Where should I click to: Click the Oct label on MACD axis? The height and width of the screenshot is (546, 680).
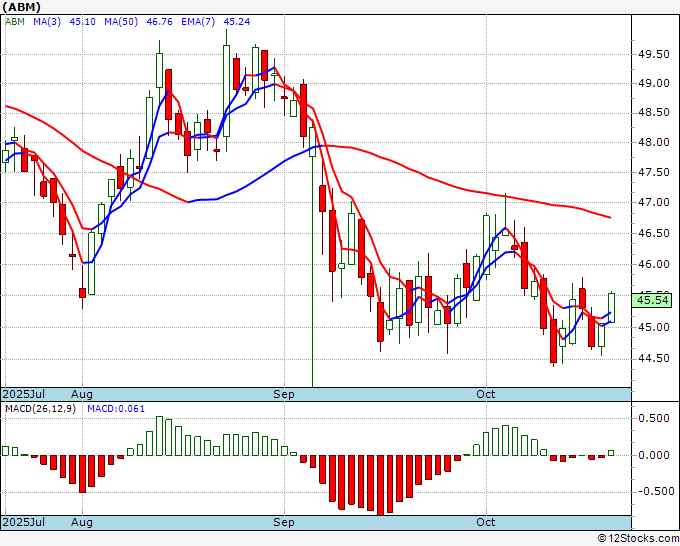[x=485, y=522]
